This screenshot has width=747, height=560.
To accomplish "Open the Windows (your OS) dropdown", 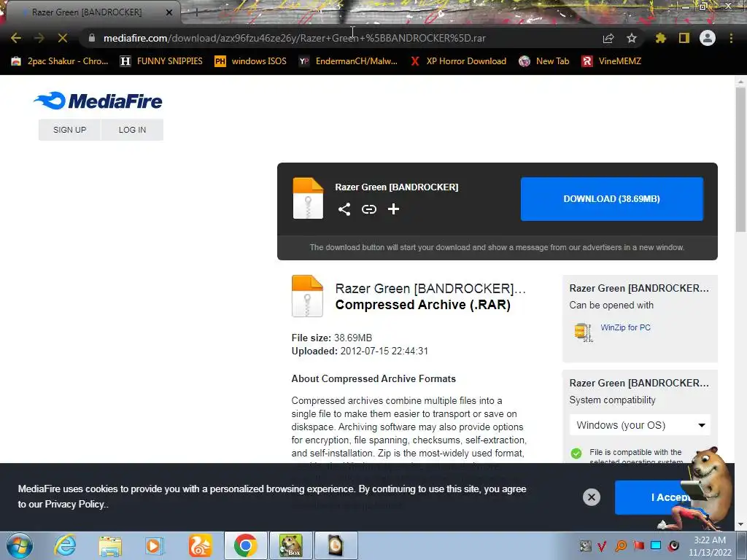I will (x=640, y=425).
